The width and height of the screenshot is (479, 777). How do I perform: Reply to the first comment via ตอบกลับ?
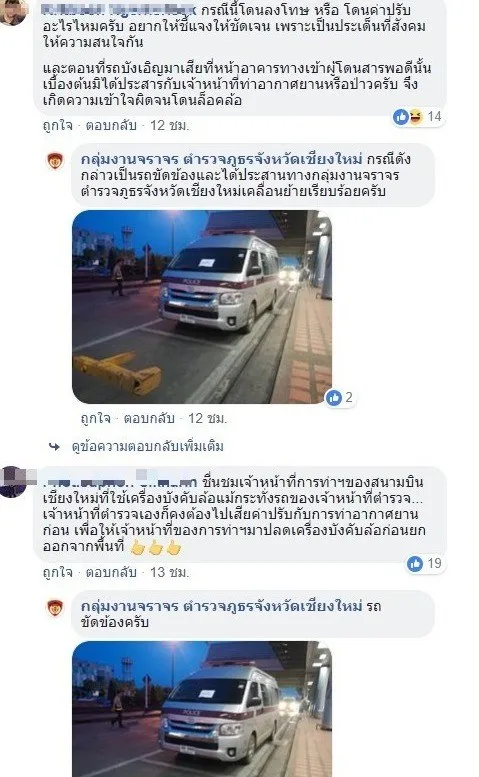pyautogui.click(x=111, y=126)
